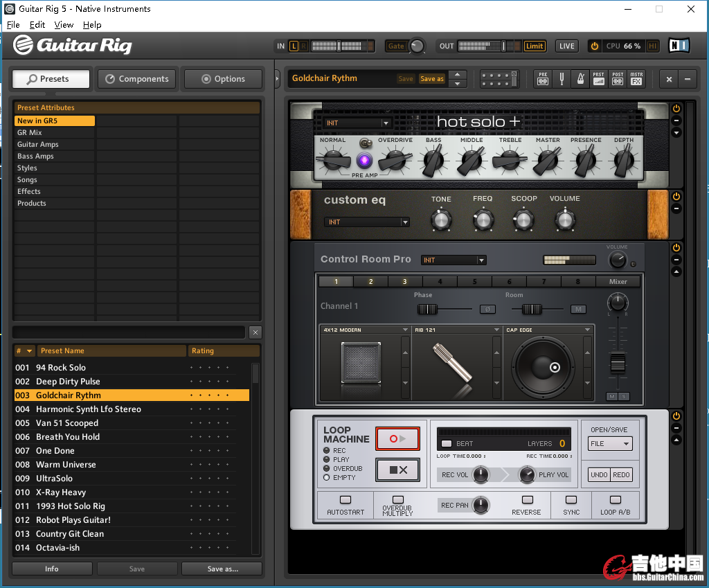
Task: Toggle the output Limit button
Action: point(534,46)
